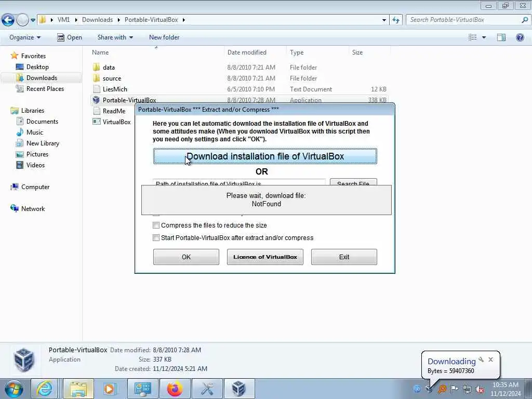The height and width of the screenshot is (399, 532).
Task: Click the Downloads breadcrumb segment
Action: tap(97, 20)
